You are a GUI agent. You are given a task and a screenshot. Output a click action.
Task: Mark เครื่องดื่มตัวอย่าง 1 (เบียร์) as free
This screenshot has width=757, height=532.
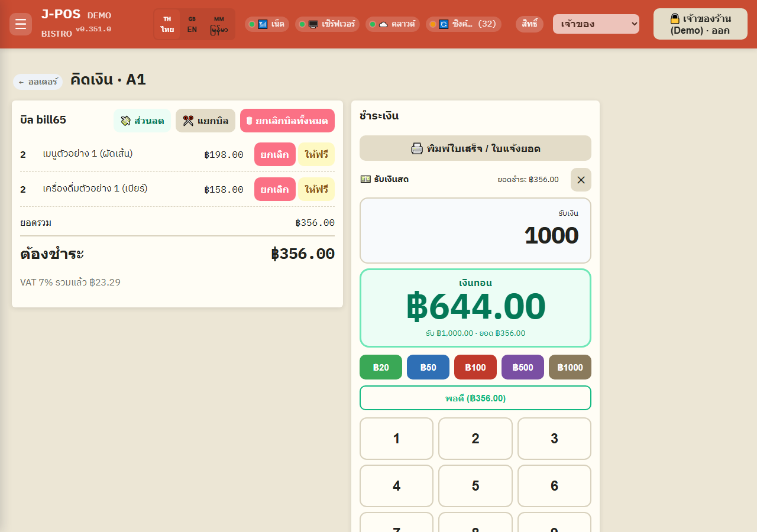[316, 189]
